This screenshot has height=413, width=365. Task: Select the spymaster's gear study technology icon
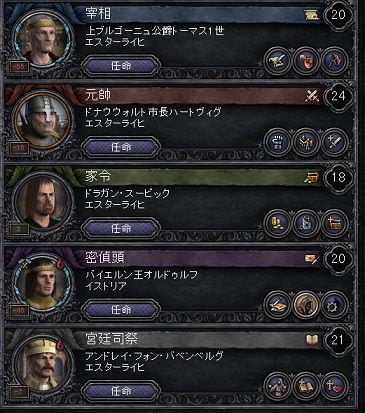tap(333, 305)
